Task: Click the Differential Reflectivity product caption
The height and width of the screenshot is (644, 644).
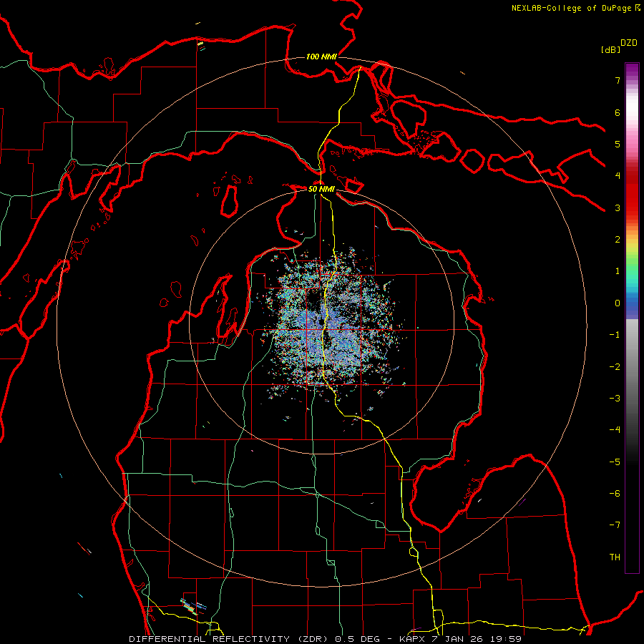Action: click(x=325, y=639)
